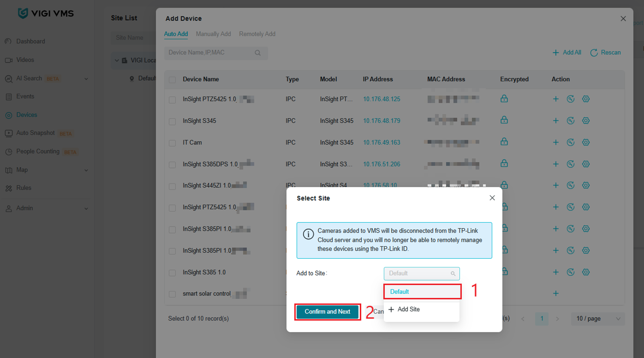
Task: Click the add icon for InSight S385DPS row
Action: pyautogui.click(x=556, y=164)
